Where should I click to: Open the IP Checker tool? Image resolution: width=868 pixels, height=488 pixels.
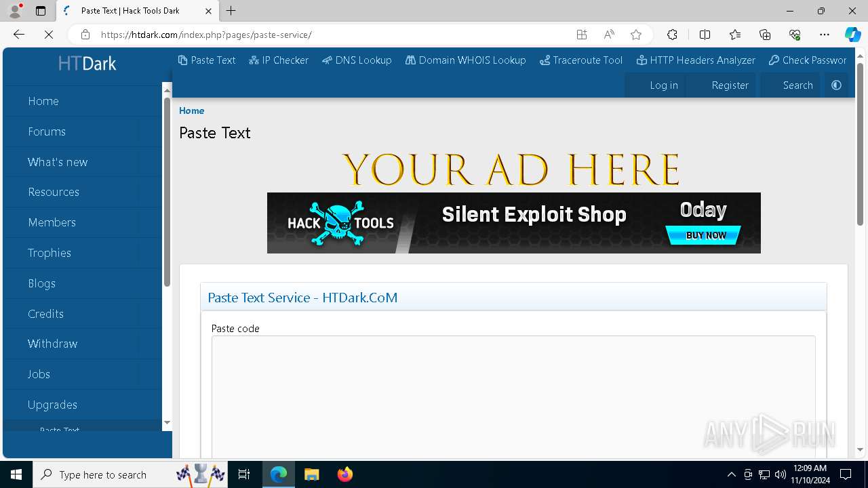coord(279,60)
